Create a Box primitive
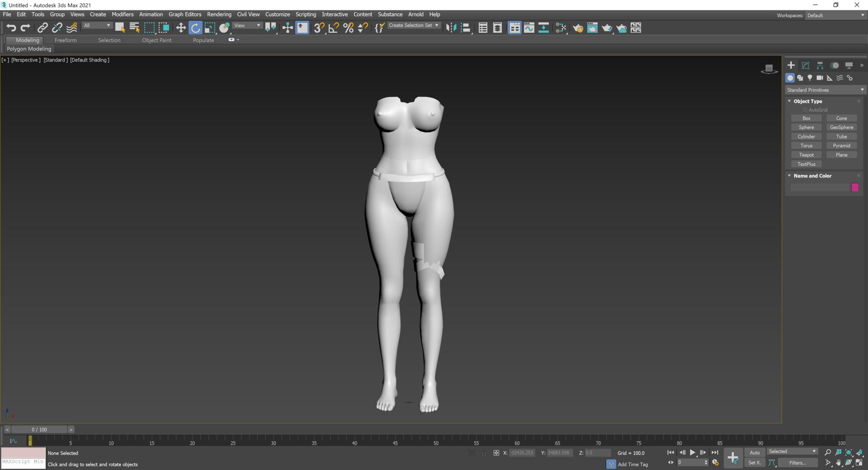Image resolution: width=868 pixels, height=470 pixels. coord(806,118)
